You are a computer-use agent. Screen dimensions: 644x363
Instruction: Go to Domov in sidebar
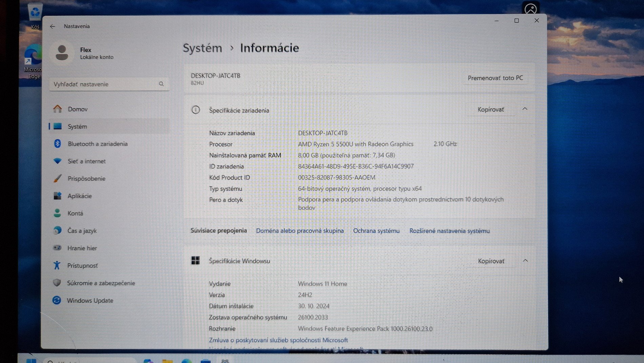click(x=78, y=109)
